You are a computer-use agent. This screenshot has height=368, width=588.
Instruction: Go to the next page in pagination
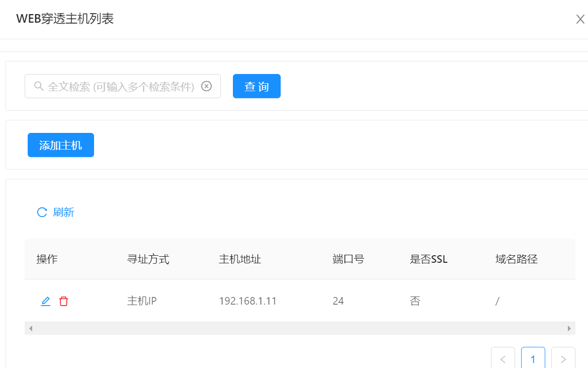click(x=563, y=359)
